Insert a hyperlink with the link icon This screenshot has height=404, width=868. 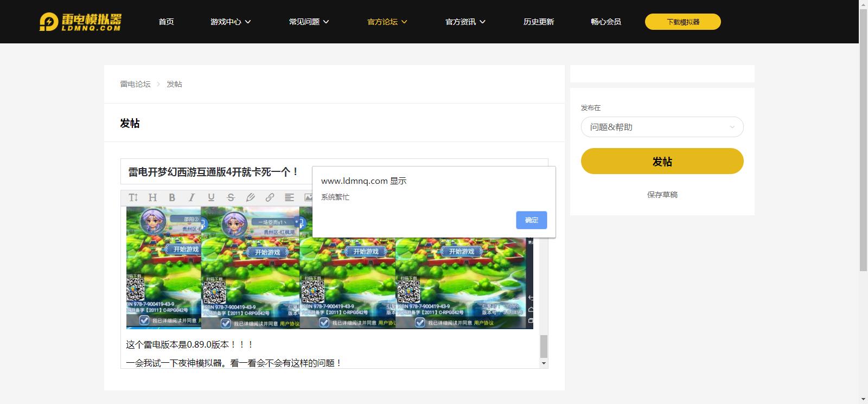point(270,197)
